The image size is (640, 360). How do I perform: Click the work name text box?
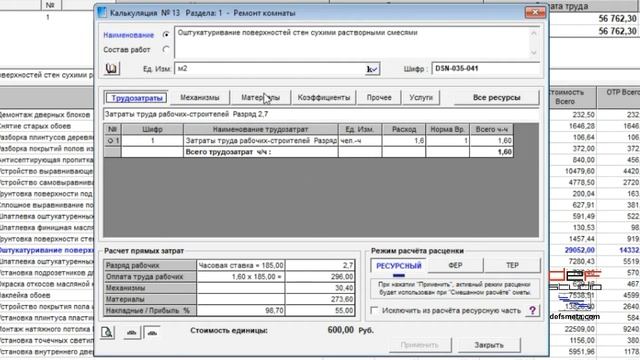[351, 42]
